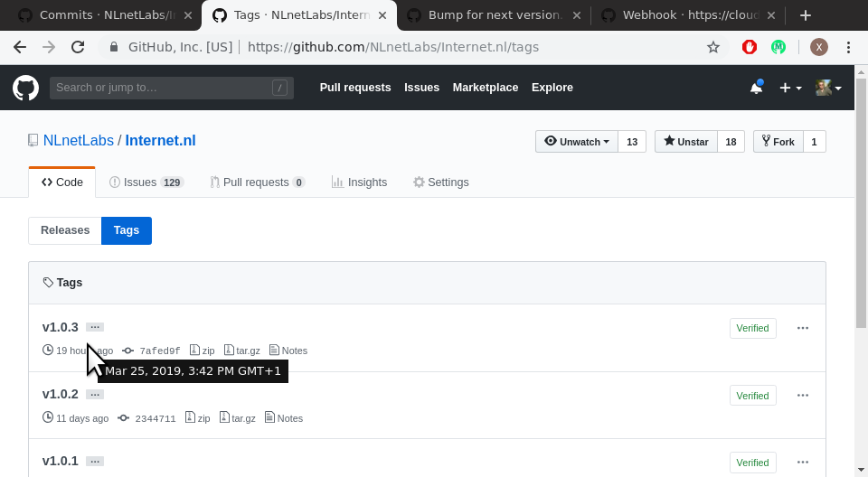Click browser back arrow
Image resolution: width=868 pixels, height=477 pixels.
20,47
